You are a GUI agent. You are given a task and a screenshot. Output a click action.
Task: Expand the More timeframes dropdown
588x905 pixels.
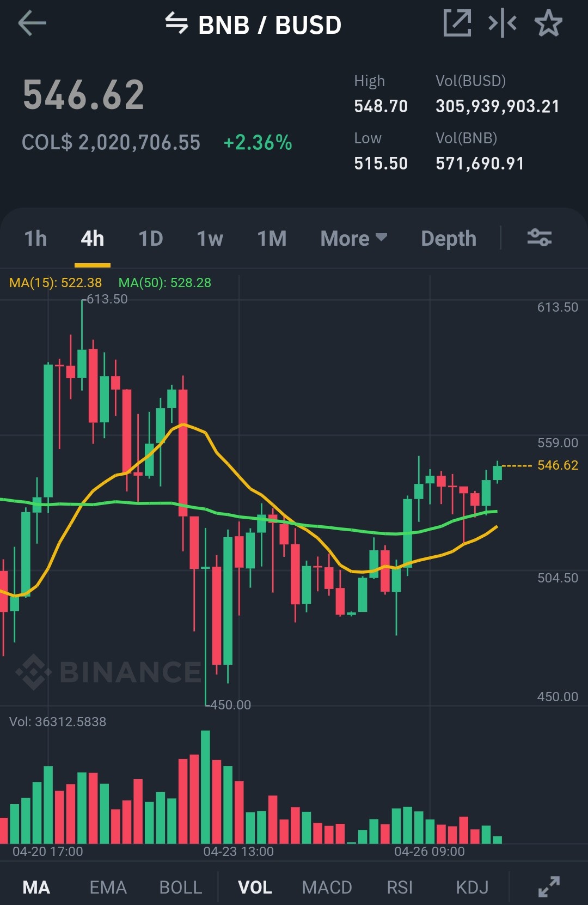tap(354, 239)
